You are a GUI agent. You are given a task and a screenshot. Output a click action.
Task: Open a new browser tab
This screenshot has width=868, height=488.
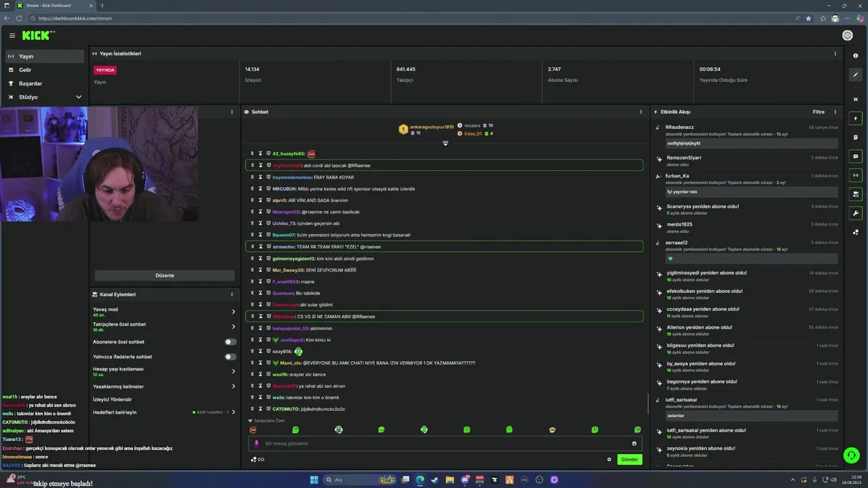coord(102,5)
